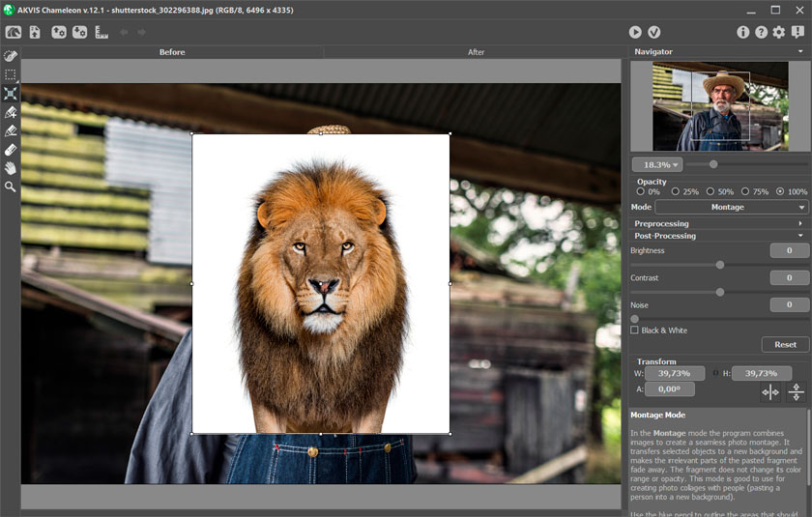
Task: Click the Contrast value field
Action: [789, 278]
